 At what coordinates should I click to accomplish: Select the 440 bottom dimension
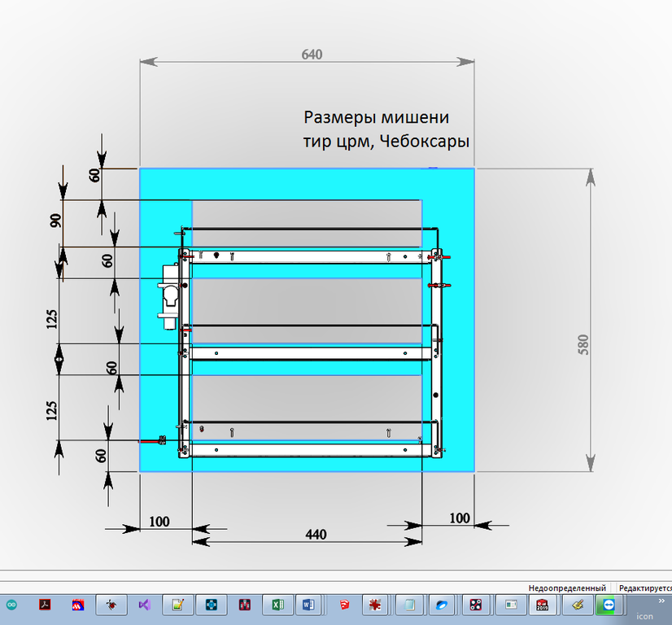coord(316,535)
